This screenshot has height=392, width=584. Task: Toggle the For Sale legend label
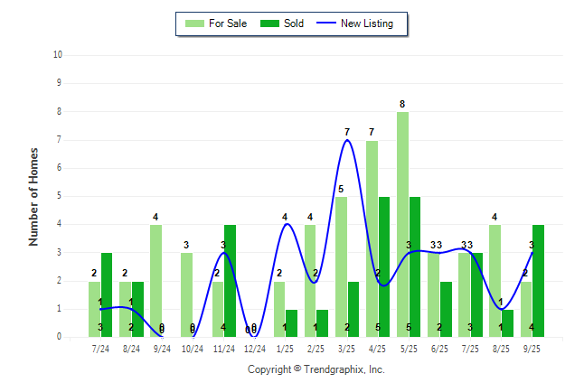click(x=228, y=23)
